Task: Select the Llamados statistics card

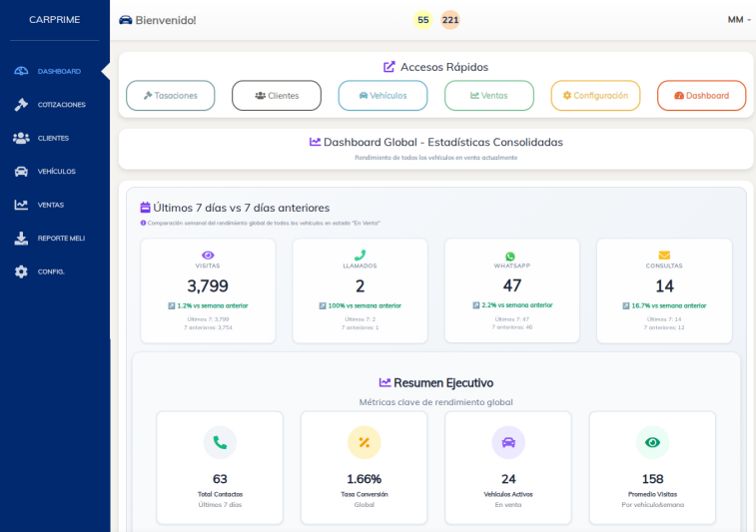Action: [x=360, y=290]
